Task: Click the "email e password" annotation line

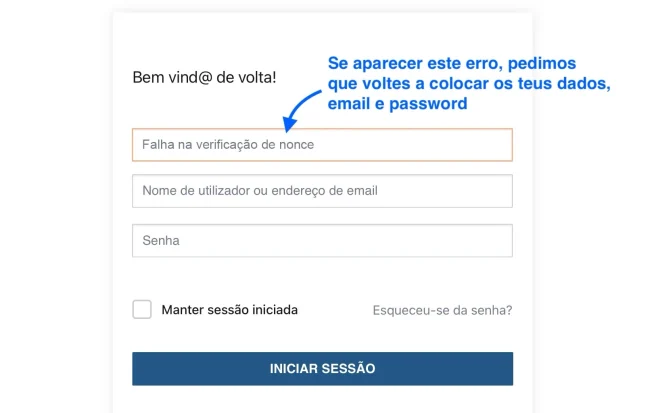Action: coord(397,103)
